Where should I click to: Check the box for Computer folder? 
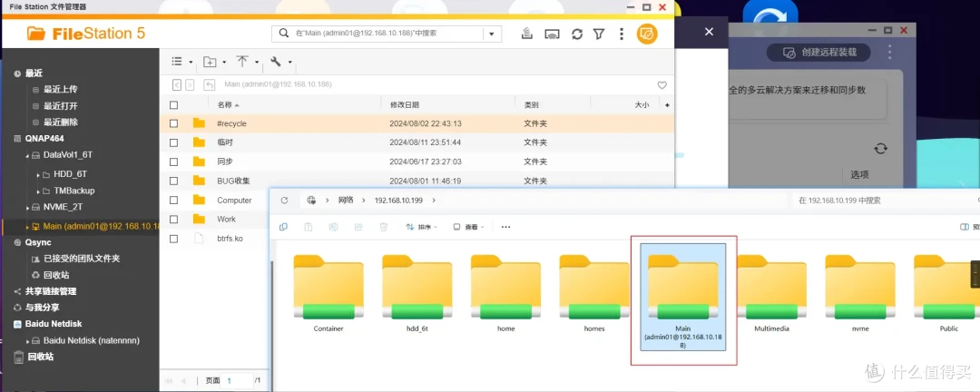(173, 200)
